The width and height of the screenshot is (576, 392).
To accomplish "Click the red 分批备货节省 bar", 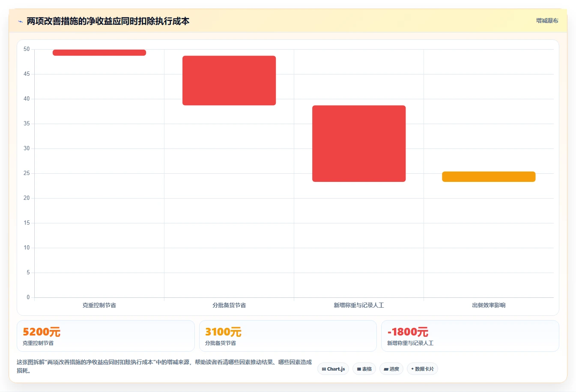I will click(x=229, y=80).
